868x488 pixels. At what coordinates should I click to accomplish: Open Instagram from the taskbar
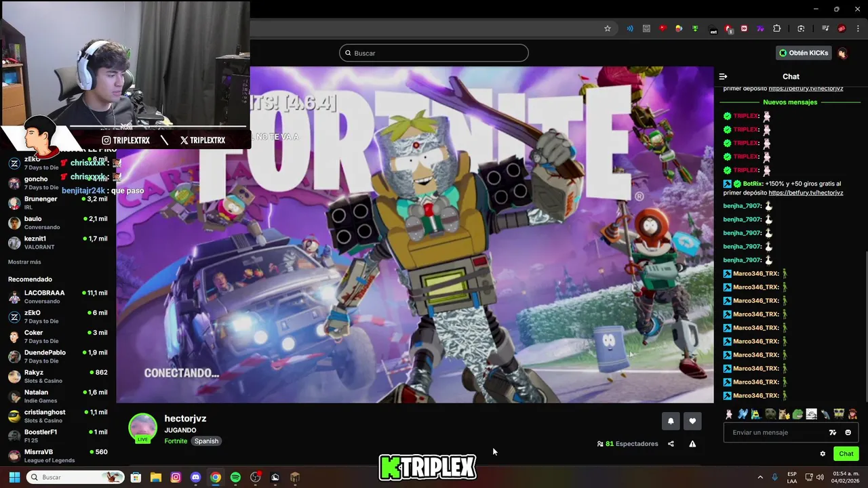coord(176,477)
